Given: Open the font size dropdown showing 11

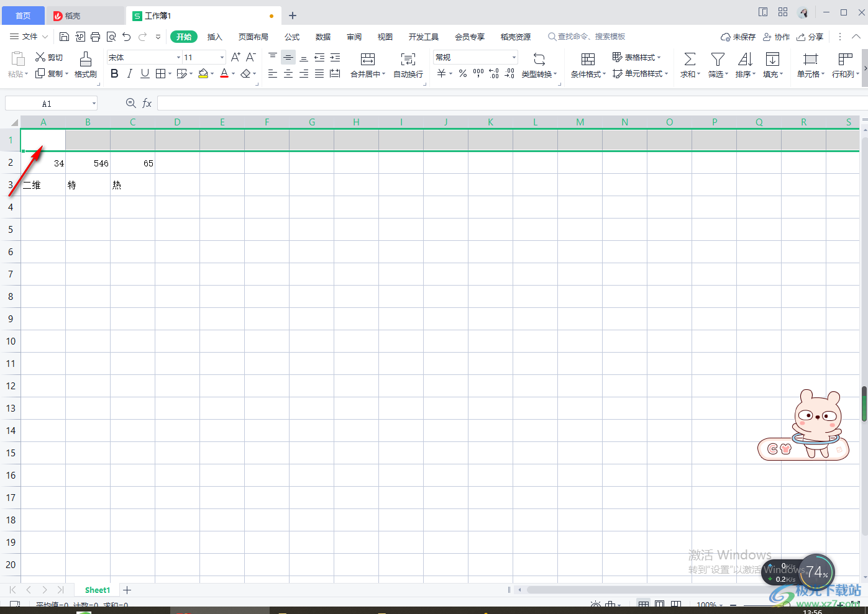Looking at the screenshot, I should click(x=222, y=57).
